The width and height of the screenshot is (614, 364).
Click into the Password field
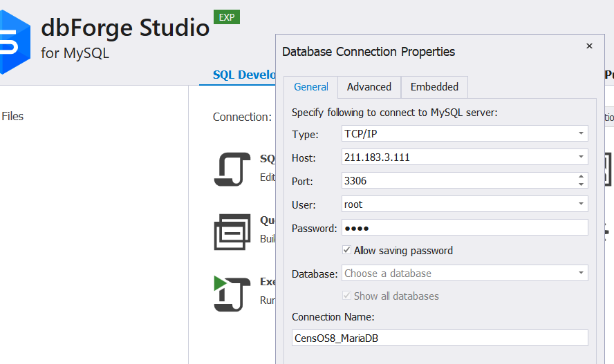pyautogui.click(x=465, y=227)
